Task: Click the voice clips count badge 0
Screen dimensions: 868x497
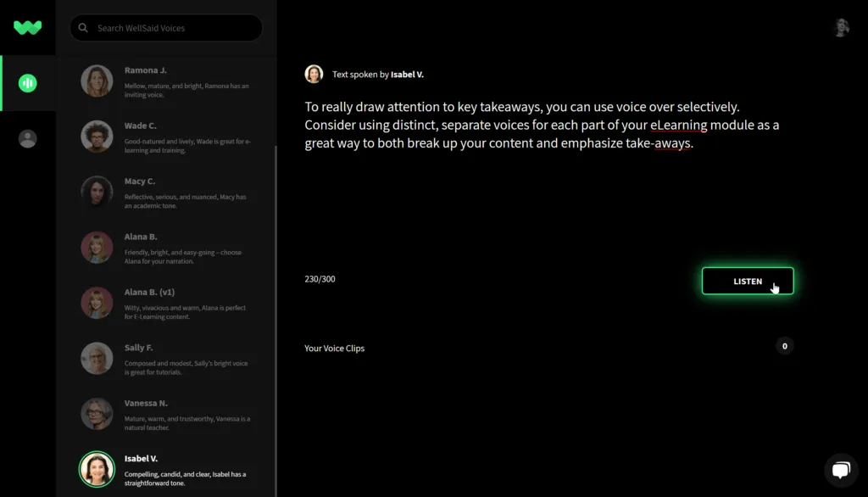Action: click(784, 346)
